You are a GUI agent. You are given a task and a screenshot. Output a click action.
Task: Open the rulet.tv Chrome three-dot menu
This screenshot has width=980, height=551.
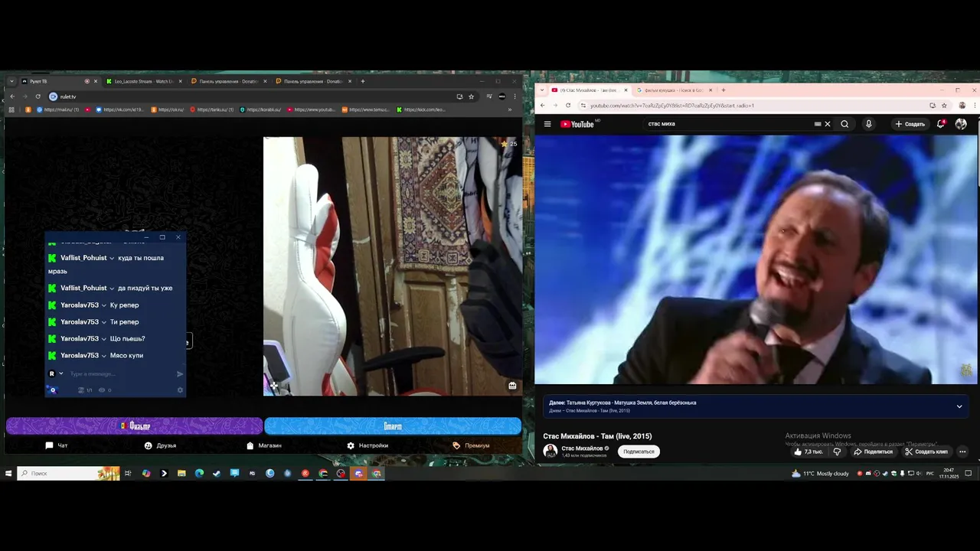pos(514,96)
